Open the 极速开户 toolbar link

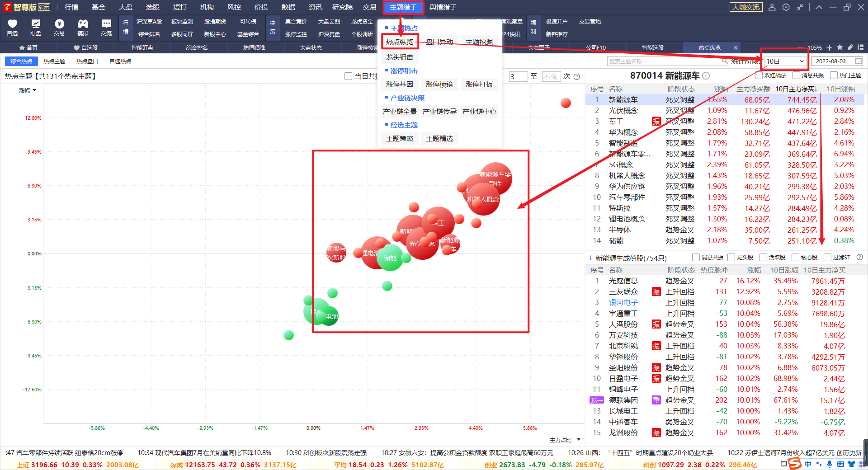tap(557, 21)
